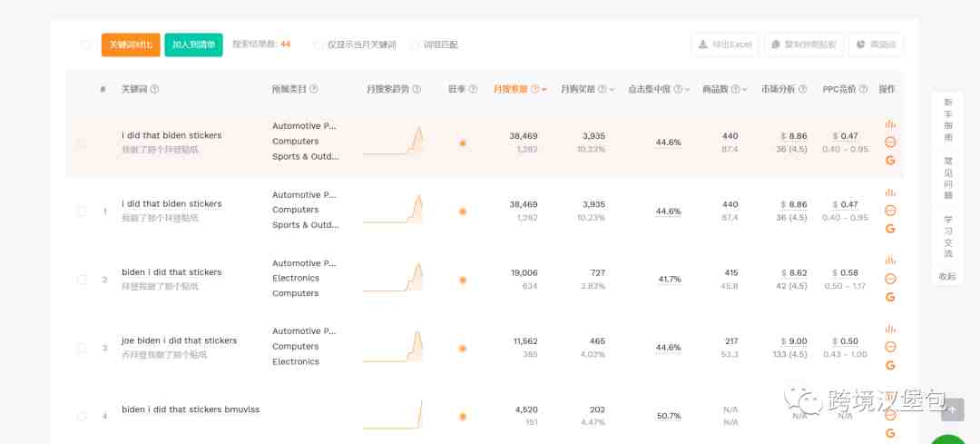Viewport: 980px width, 444px height.
Task: Tick the checkbox for row 2 biden stickers
Action: pos(82,280)
